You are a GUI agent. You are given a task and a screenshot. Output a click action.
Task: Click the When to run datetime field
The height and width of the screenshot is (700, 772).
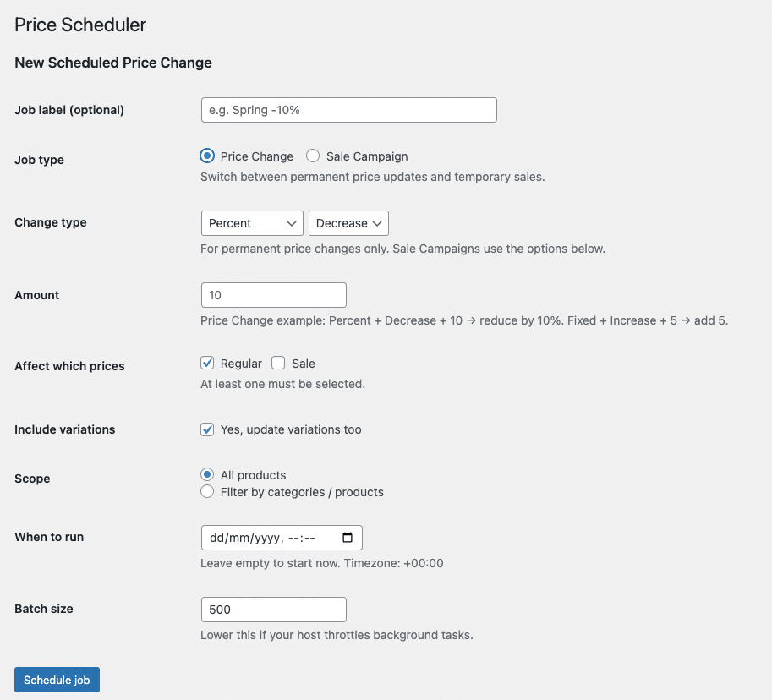[282, 538]
